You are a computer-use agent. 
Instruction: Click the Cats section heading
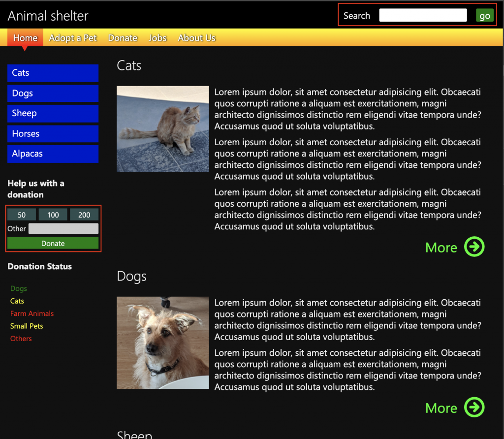coord(129,65)
